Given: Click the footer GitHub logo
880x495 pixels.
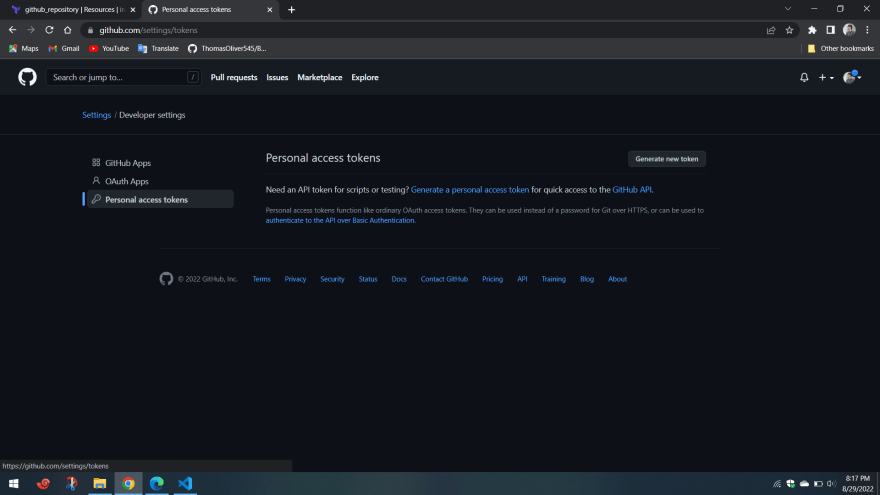Looking at the screenshot, I should tap(166, 278).
